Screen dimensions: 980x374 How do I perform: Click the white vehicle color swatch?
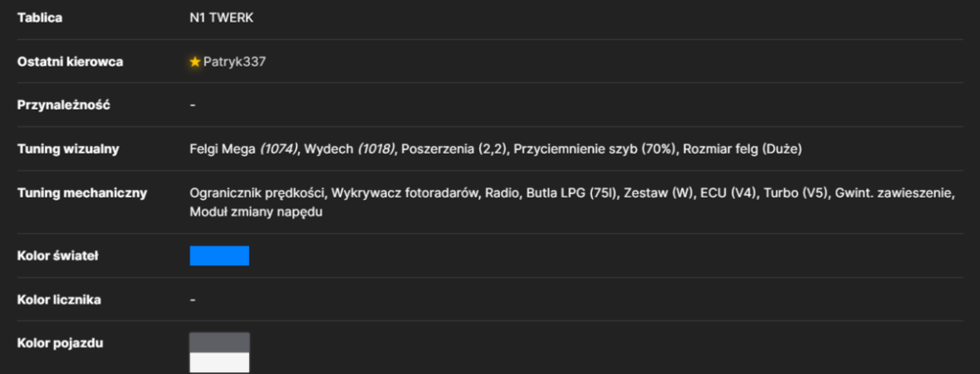220,362
